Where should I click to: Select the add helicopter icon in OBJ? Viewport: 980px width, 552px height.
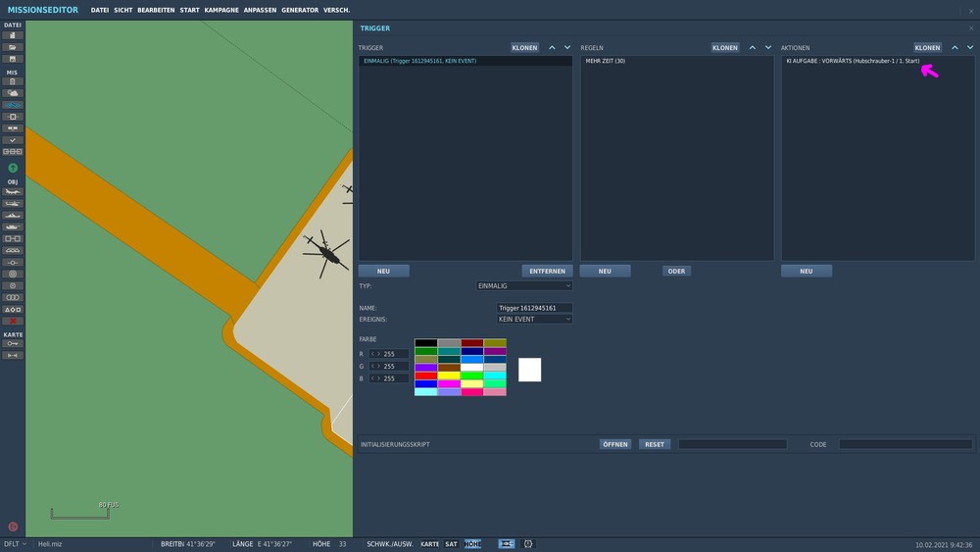coord(13,203)
